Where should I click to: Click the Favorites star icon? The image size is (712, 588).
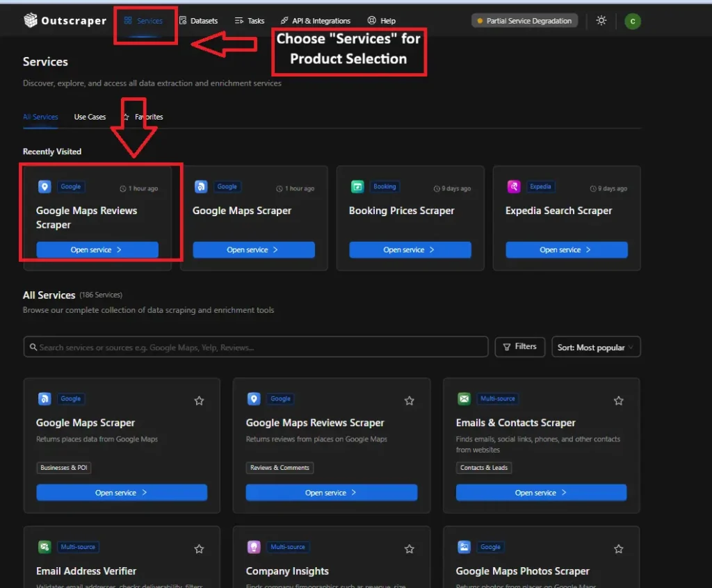coord(127,117)
